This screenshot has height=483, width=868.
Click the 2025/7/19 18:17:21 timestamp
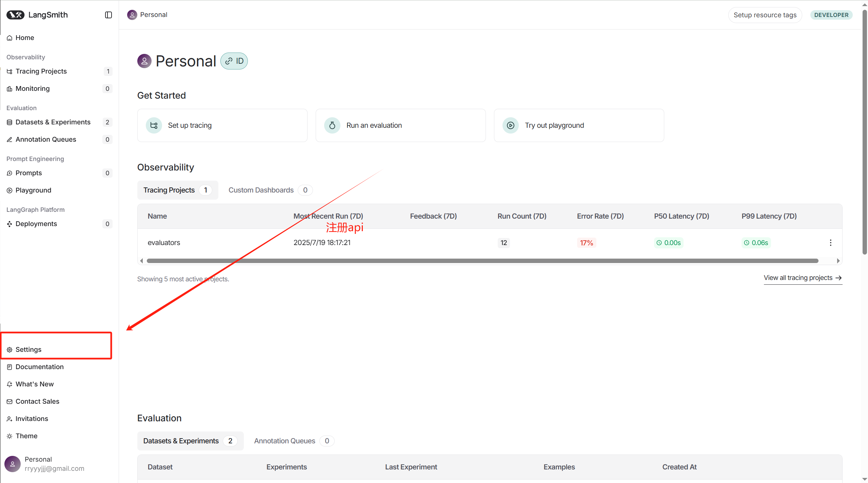click(322, 243)
